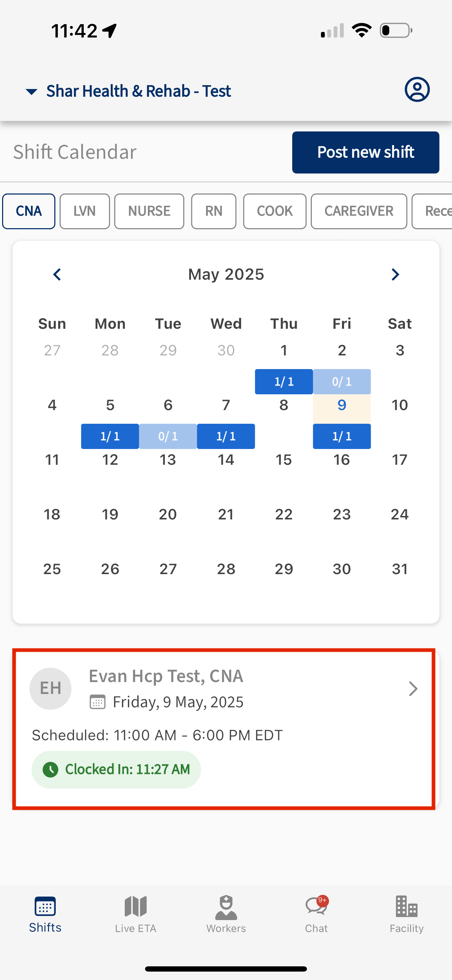Open the user profile icon
The width and height of the screenshot is (452, 980).
417,90
